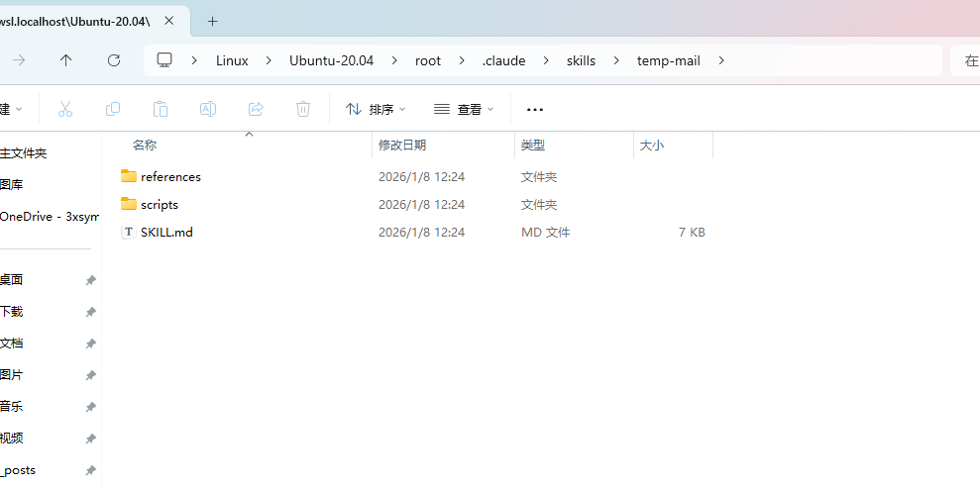Select the references folder
Viewport: 980px width, 490px height.
[170, 177]
